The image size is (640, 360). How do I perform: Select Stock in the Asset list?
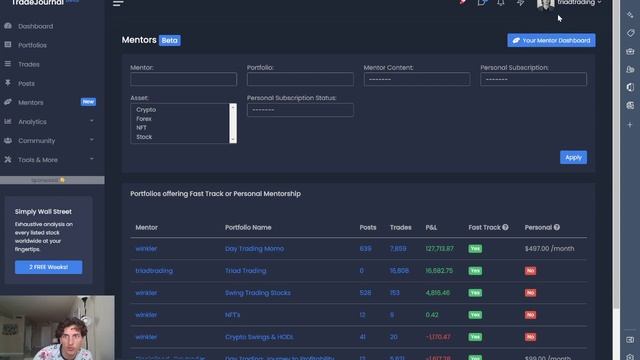coord(144,137)
